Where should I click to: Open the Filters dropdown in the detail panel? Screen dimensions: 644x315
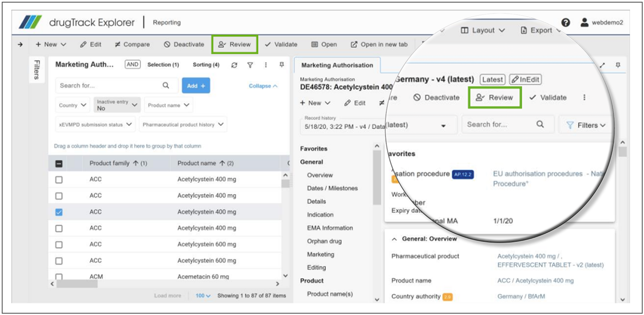point(586,125)
